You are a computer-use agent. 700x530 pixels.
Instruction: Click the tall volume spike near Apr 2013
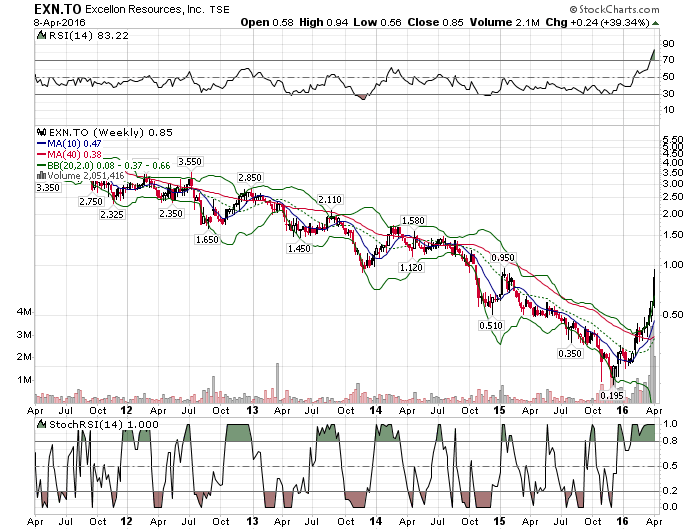coord(277,383)
